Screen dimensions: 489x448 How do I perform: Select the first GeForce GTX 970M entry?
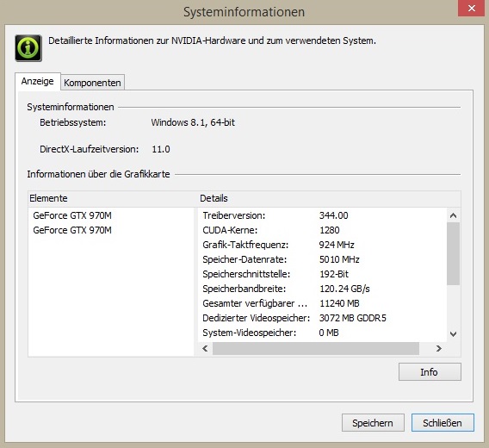[72, 215]
